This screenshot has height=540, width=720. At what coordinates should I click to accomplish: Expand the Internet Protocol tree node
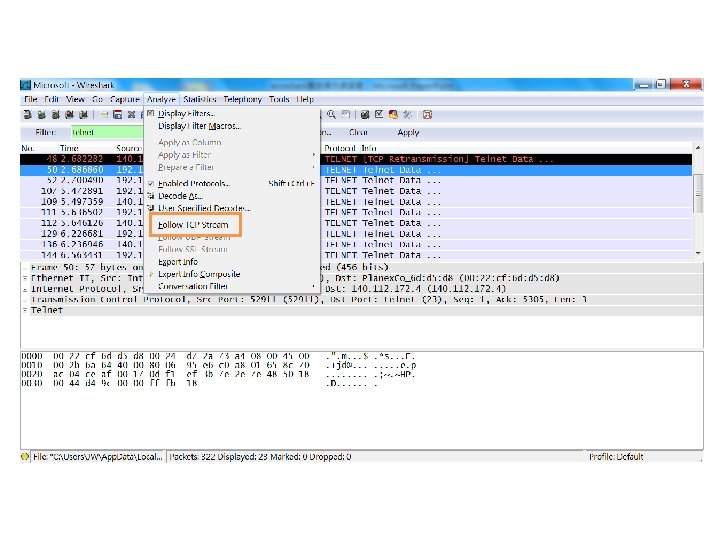click(x=25, y=289)
